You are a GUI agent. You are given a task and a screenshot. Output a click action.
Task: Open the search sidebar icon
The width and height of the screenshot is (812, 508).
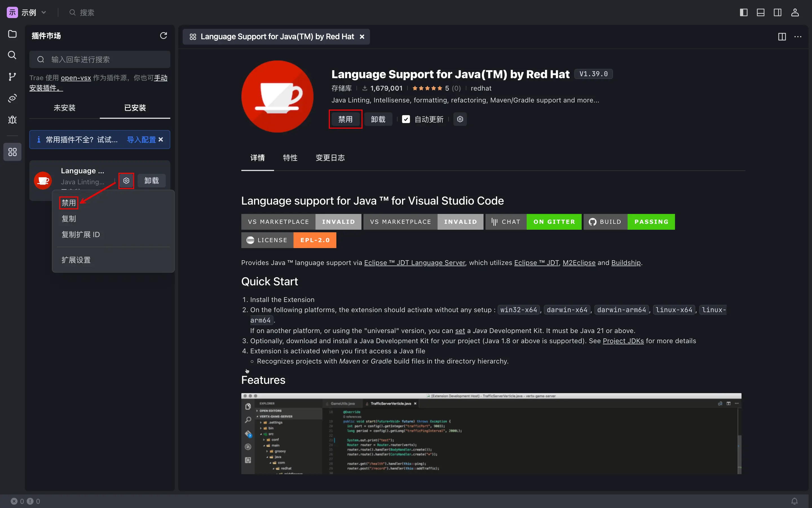pyautogui.click(x=12, y=55)
